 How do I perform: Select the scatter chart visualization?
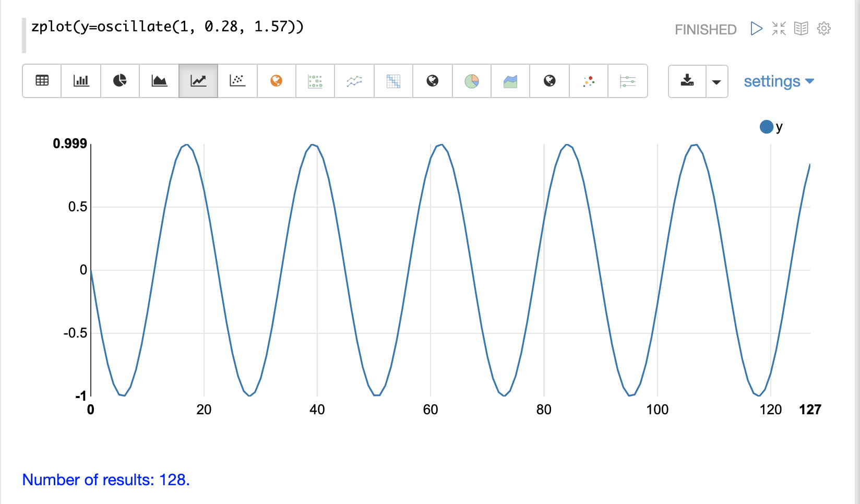point(237,81)
